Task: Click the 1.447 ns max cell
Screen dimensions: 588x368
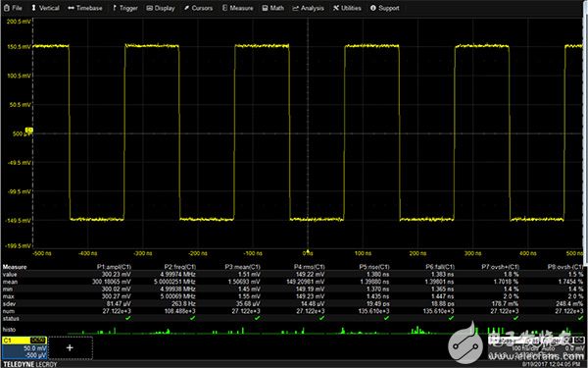Action: 443,296
